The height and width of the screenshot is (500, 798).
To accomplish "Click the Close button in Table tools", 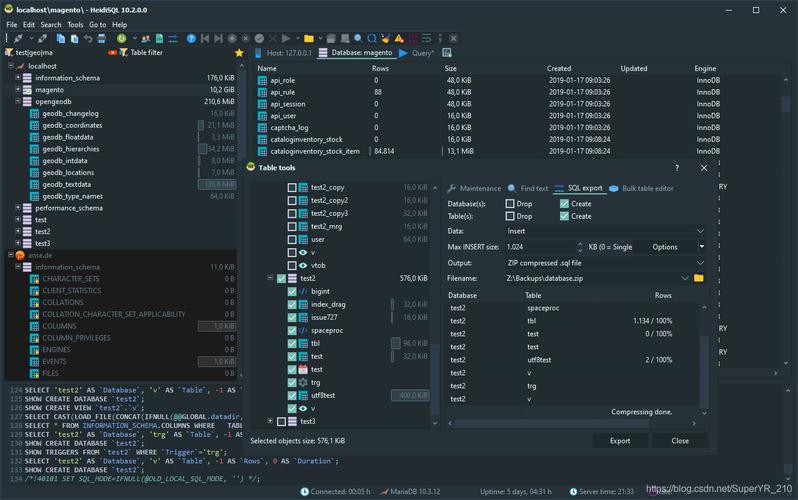I will [680, 441].
